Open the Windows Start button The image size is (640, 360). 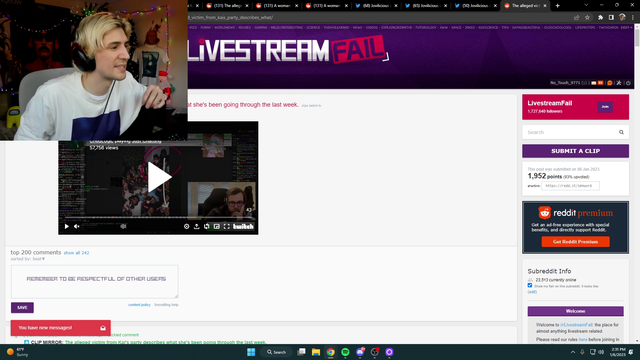[x=251, y=352]
